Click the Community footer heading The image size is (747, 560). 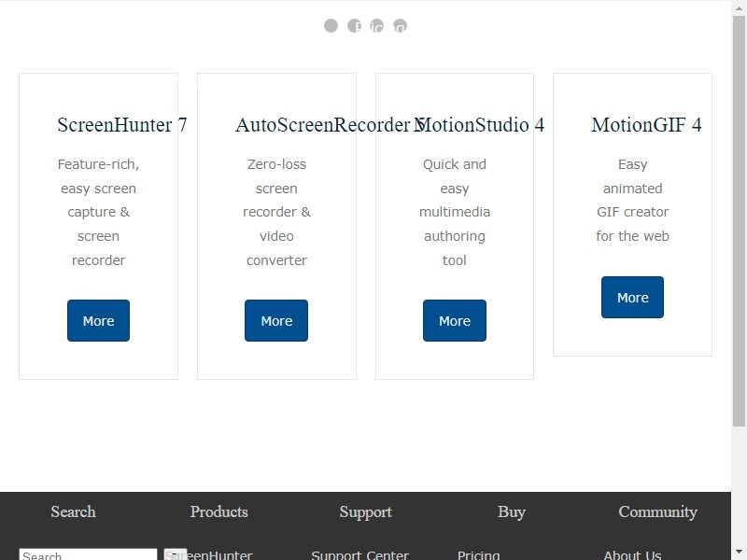(x=658, y=511)
